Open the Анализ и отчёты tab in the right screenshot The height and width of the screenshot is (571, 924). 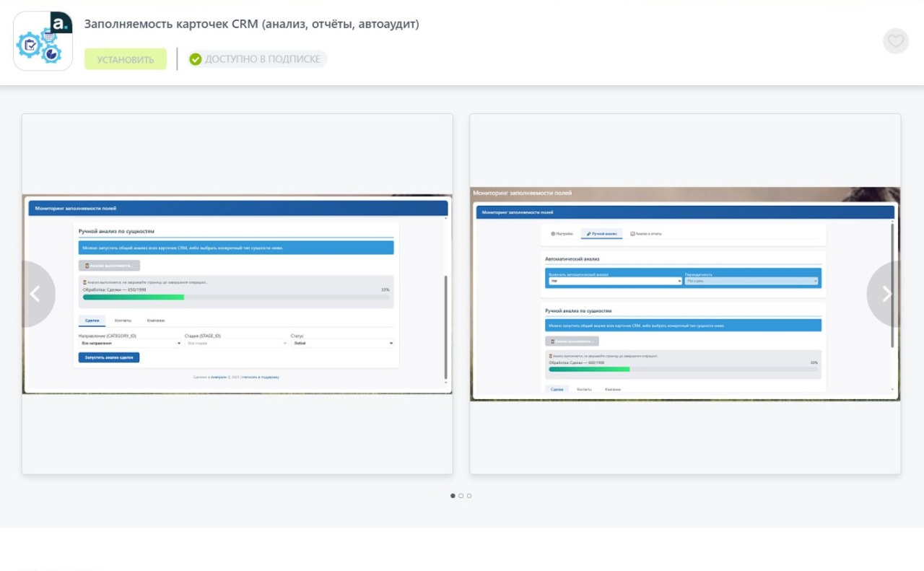click(x=645, y=234)
